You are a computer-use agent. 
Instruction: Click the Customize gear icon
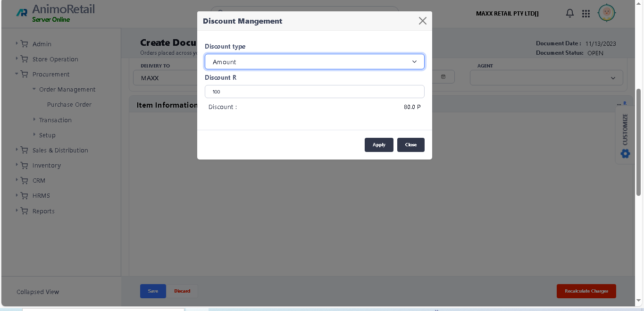pyautogui.click(x=625, y=153)
